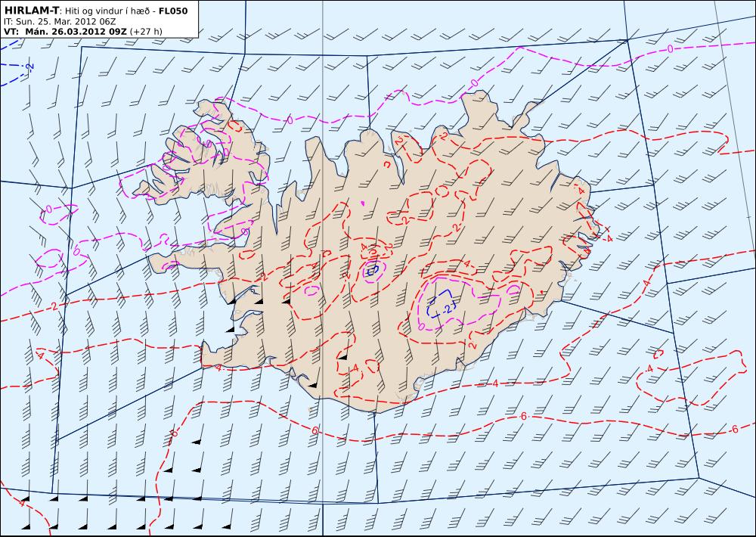The width and height of the screenshot is (756, 537).
Task: Click the '(+27 h)' forecast offset text
Action: coord(147,32)
